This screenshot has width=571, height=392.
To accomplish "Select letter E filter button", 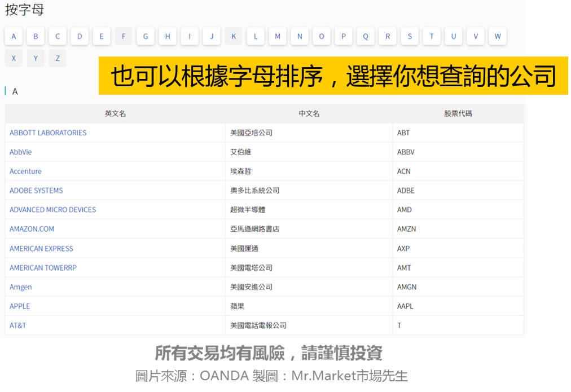I will (102, 36).
